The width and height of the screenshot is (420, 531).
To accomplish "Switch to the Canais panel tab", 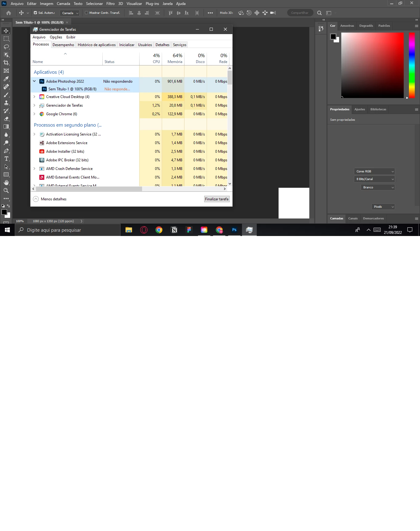I will point(353,218).
